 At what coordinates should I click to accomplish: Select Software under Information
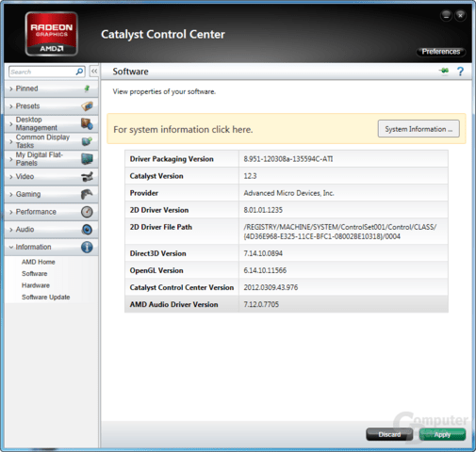tap(35, 274)
